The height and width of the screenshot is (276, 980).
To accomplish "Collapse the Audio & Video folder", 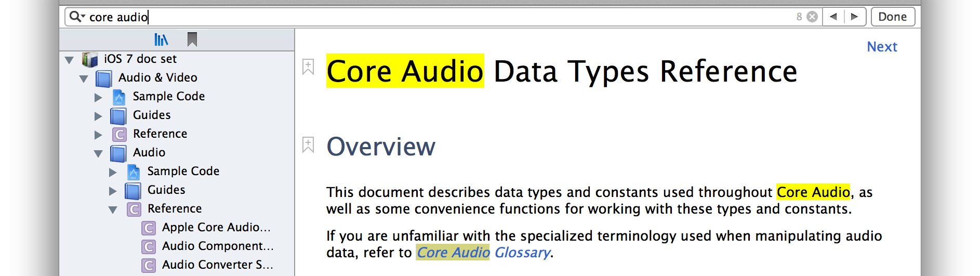I will click(84, 79).
